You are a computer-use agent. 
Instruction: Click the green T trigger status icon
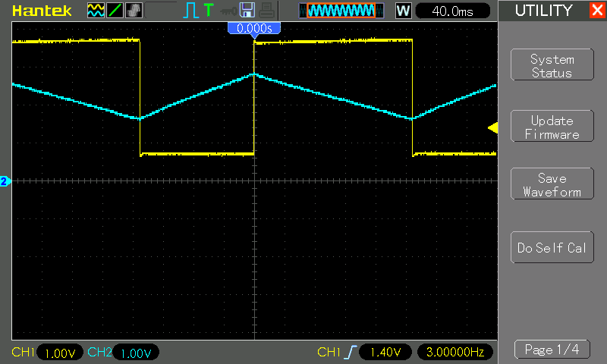click(208, 11)
